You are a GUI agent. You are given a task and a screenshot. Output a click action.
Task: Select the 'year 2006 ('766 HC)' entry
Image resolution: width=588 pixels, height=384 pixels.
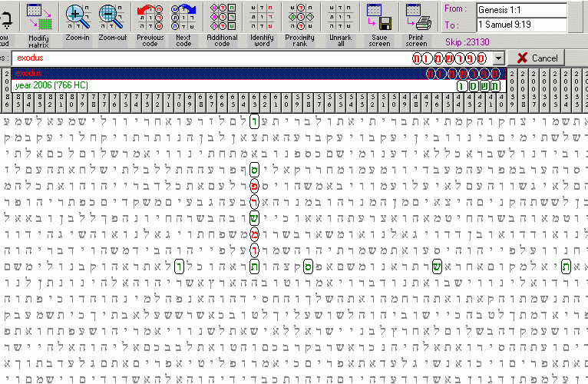pyautogui.click(x=259, y=85)
